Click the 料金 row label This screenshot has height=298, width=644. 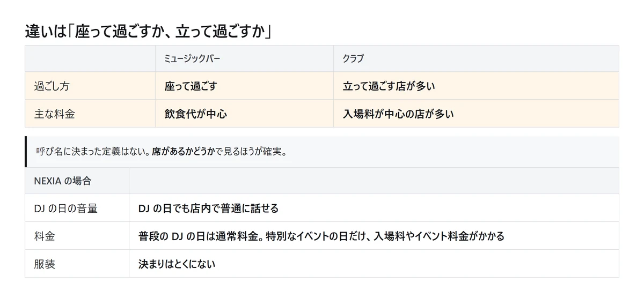pos(77,236)
